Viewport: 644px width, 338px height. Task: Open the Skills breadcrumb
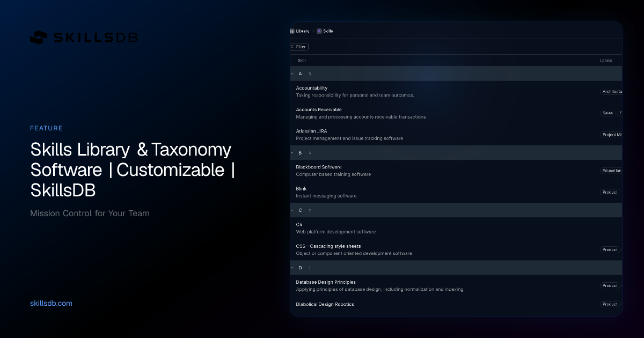point(328,31)
